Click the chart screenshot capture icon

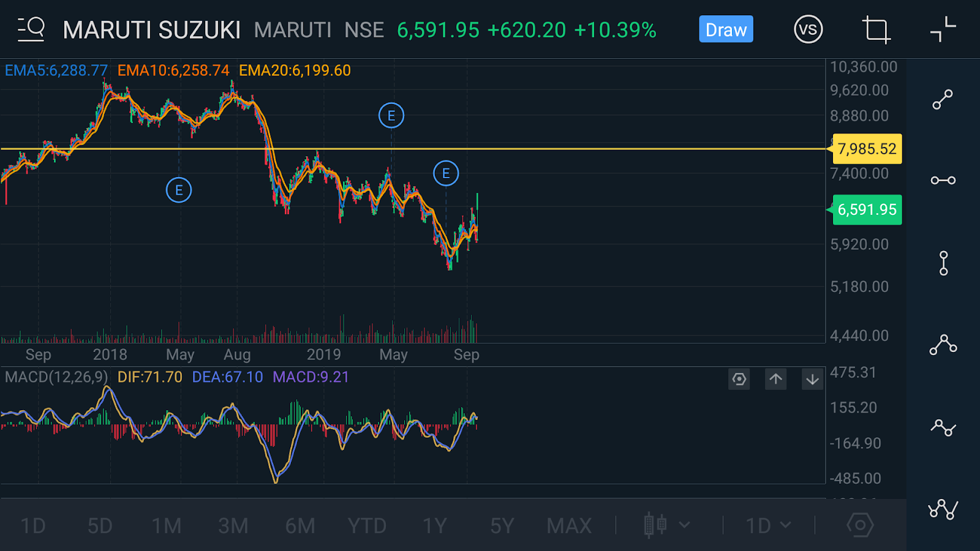[876, 29]
